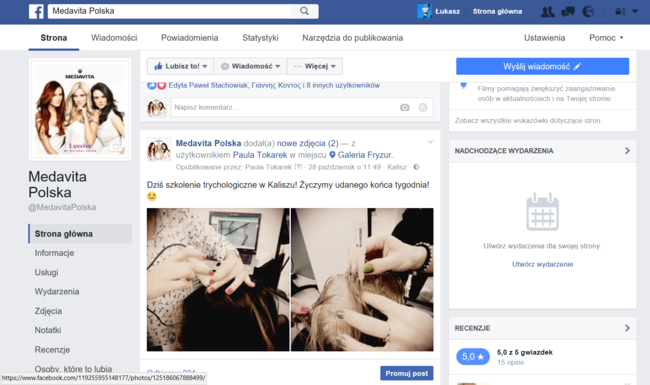The height and width of the screenshot is (385, 650).
Task: Click the search field with Medavita Polska
Action: 171,11
